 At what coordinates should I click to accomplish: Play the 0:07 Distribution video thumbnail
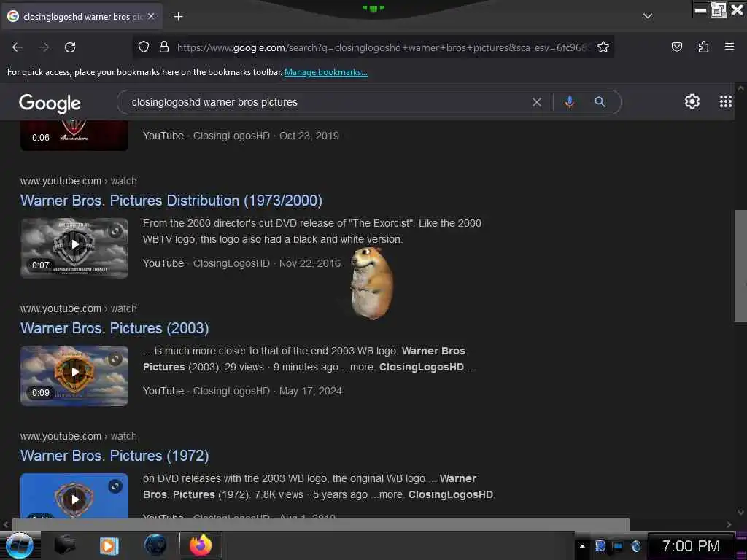point(74,248)
